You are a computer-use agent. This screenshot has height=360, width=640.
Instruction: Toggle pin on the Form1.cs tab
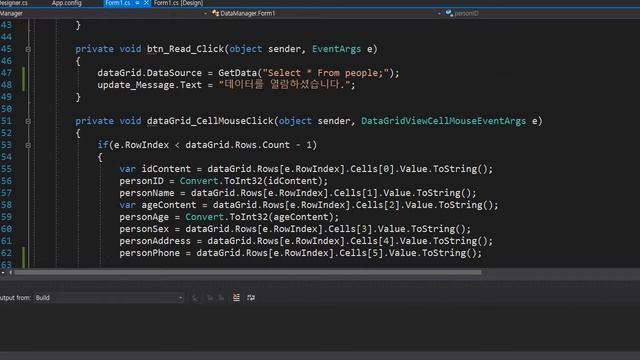(x=138, y=3)
